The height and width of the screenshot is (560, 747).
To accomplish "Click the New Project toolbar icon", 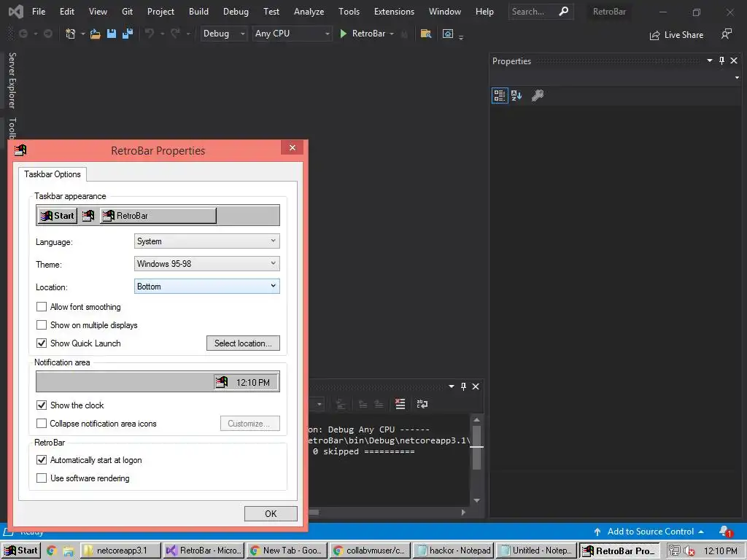I will (71, 34).
